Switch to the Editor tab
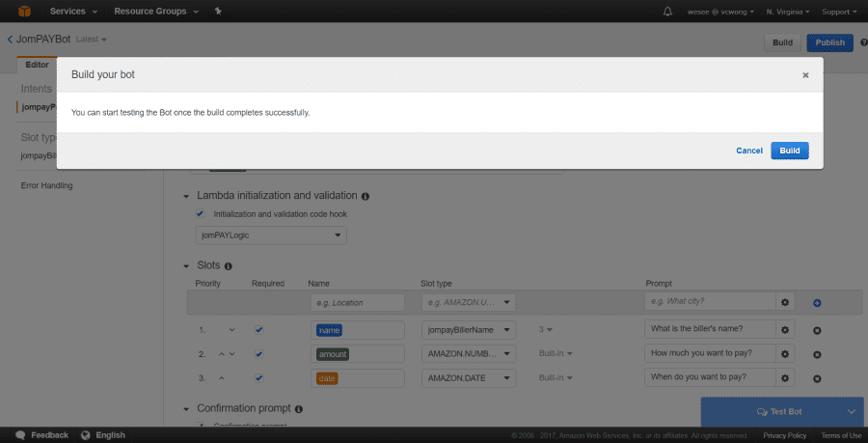868x443 pixels. click(x=37, y=66)
